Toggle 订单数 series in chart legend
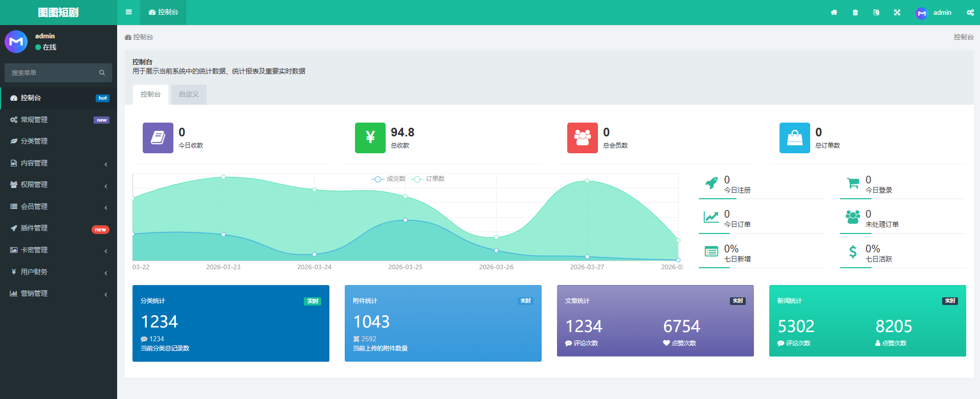Viewport: 980px width, 399px height. coord(429,179)
